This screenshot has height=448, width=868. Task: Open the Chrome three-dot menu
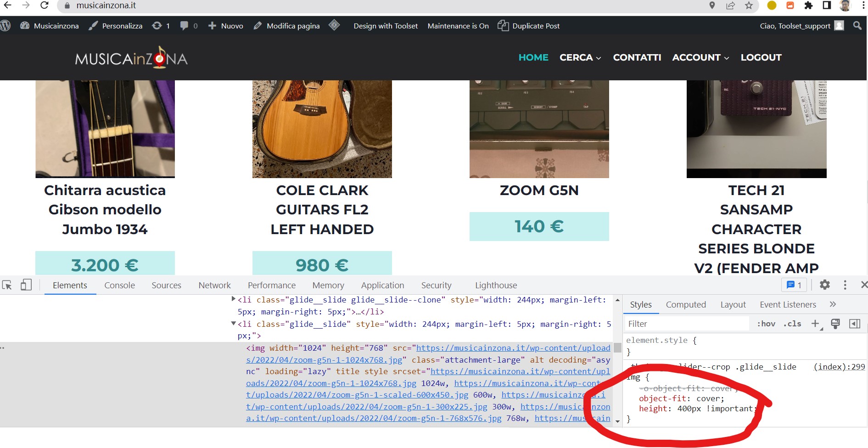(863, 6)
